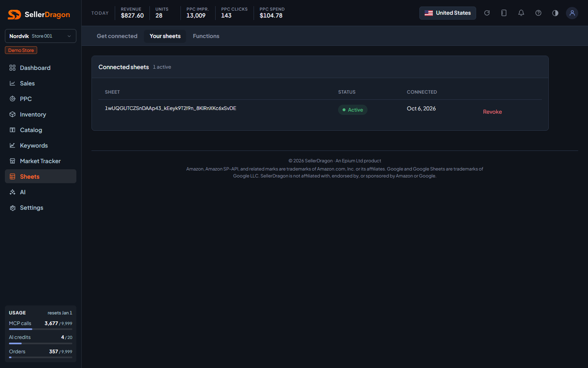Click the Active status badge
Image resolution: width=588 pixels, height=368 pixels.
(353, 110)
